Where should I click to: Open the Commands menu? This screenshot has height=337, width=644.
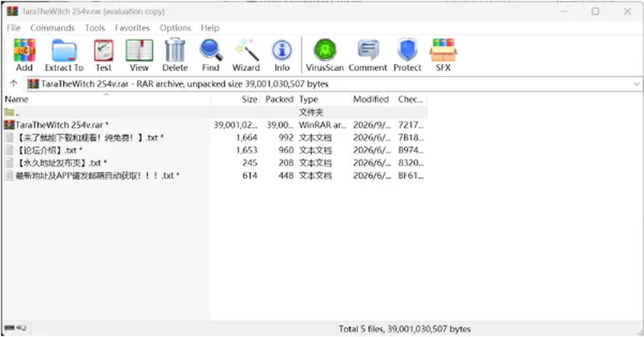(x=52, y=28)
